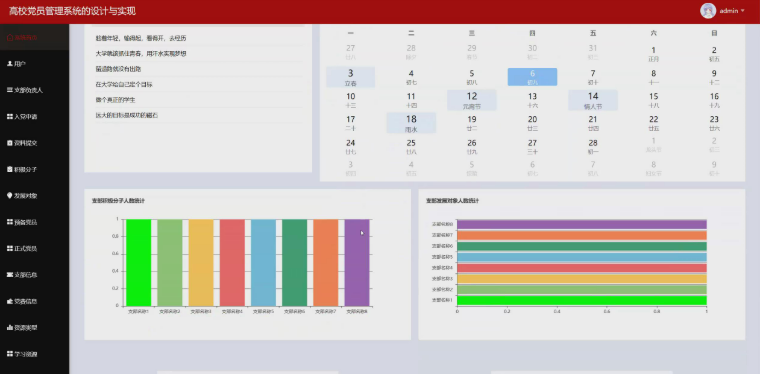This screenshot has width=760, height=374.
Task: Open the 资源类型 sidebar item
Action: point(34,327)
